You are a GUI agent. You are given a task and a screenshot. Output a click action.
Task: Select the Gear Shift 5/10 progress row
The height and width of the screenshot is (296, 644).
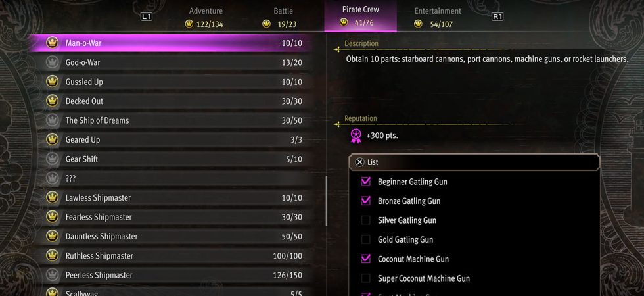177,159
